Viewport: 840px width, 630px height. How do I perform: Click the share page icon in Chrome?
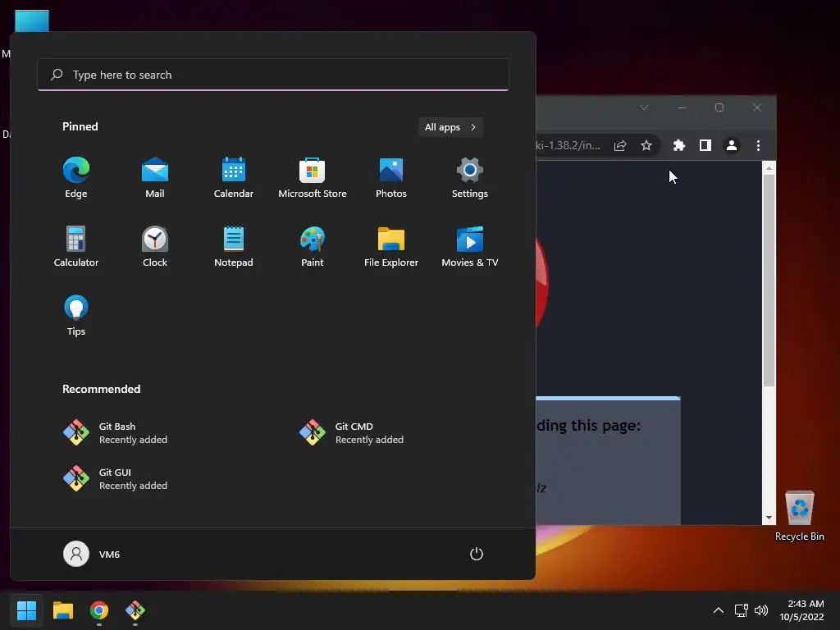coord(620,145)
